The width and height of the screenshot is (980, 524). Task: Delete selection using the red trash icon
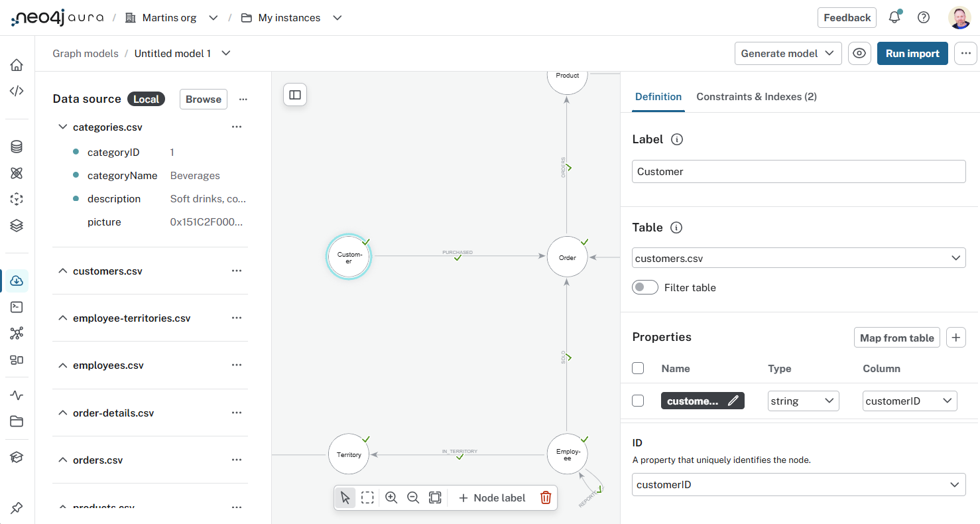pyautogui.click(x=545, y=497)
